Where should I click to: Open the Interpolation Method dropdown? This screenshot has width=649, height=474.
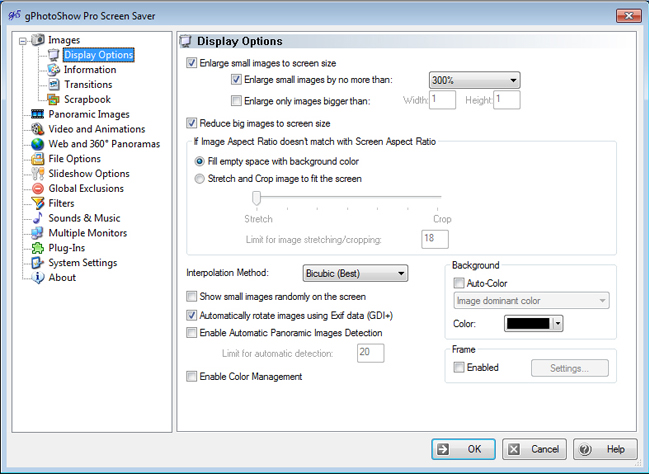[355, 273]
